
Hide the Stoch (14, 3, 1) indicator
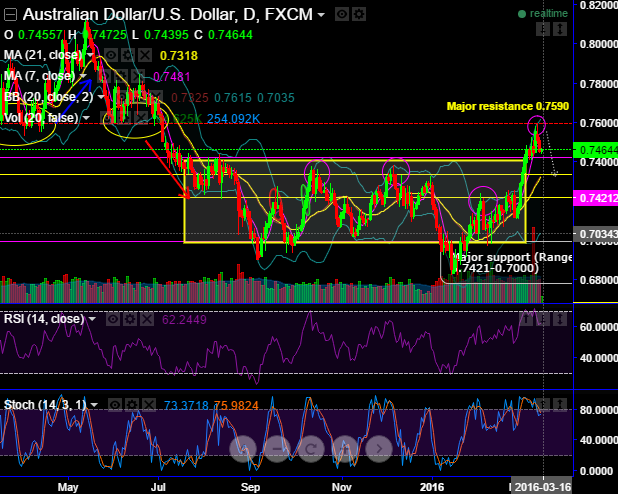click(115, 405)
